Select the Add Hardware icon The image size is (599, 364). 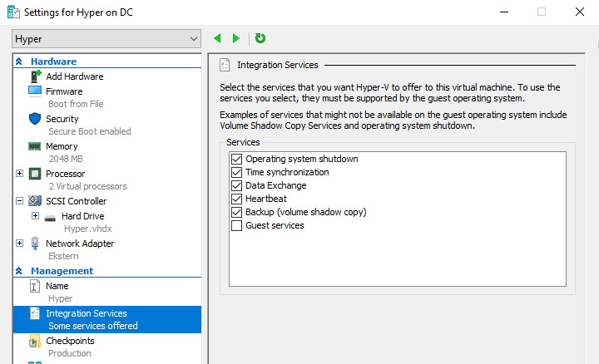[35, 76]
